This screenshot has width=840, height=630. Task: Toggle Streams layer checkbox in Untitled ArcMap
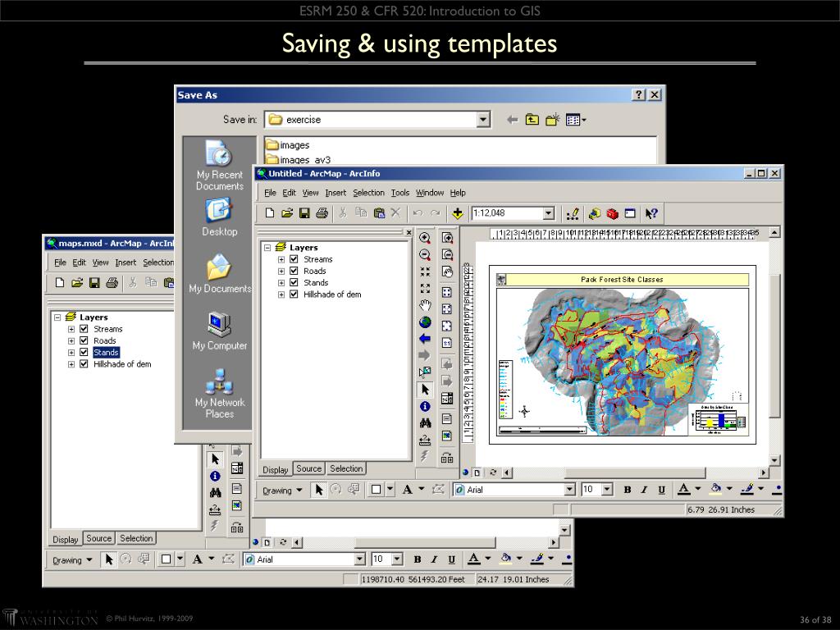point(294,258)
